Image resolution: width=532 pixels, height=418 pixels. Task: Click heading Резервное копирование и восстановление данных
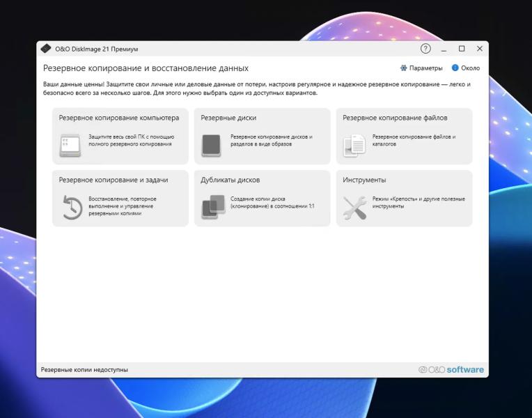coord(146,68)
